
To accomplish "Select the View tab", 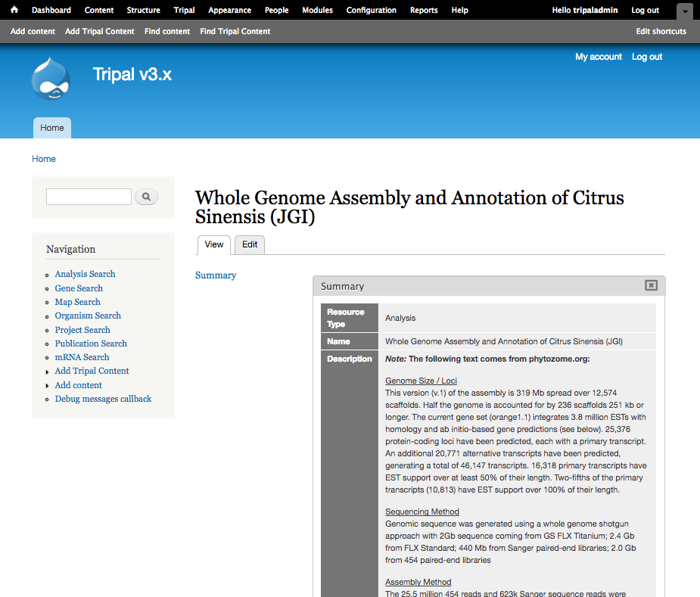I will click(214, 244).
